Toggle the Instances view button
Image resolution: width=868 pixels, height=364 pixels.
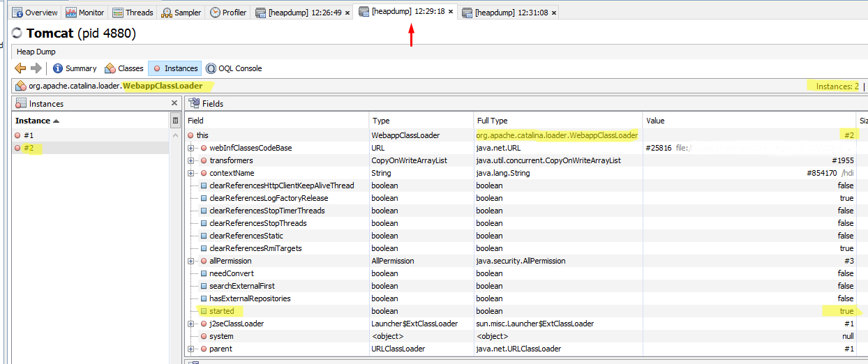click(174, 68)
